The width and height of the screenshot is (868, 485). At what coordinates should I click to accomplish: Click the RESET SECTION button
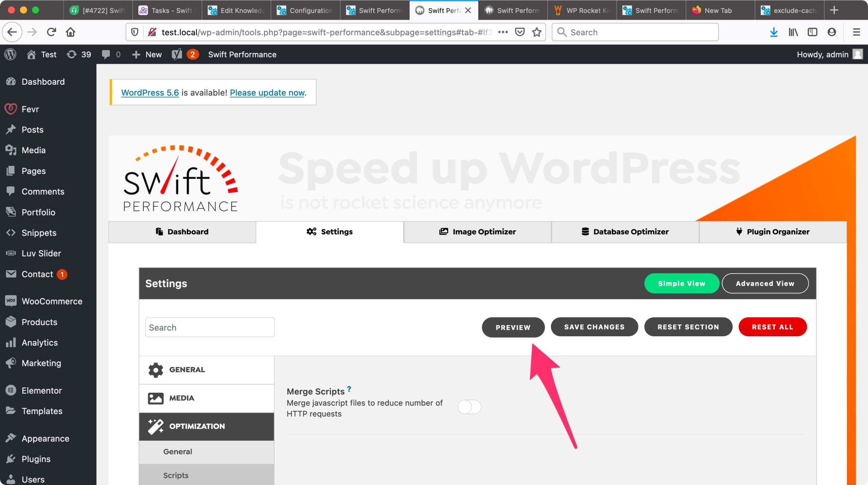pyautogui.click(x=688, y=327)
